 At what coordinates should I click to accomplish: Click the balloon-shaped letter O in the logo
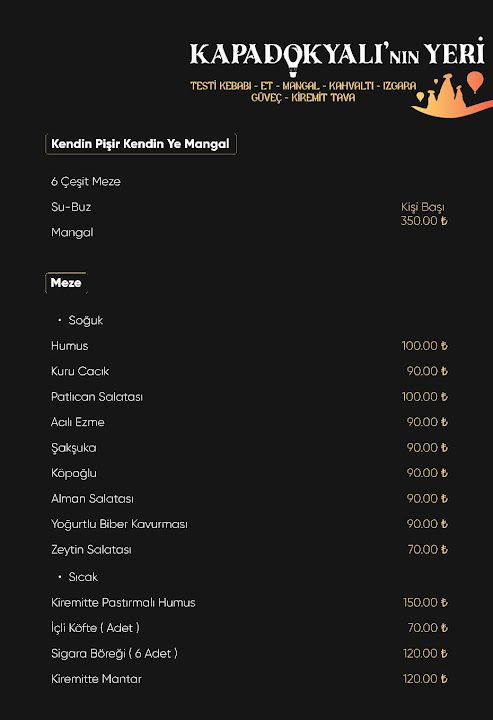click(293, 58)
